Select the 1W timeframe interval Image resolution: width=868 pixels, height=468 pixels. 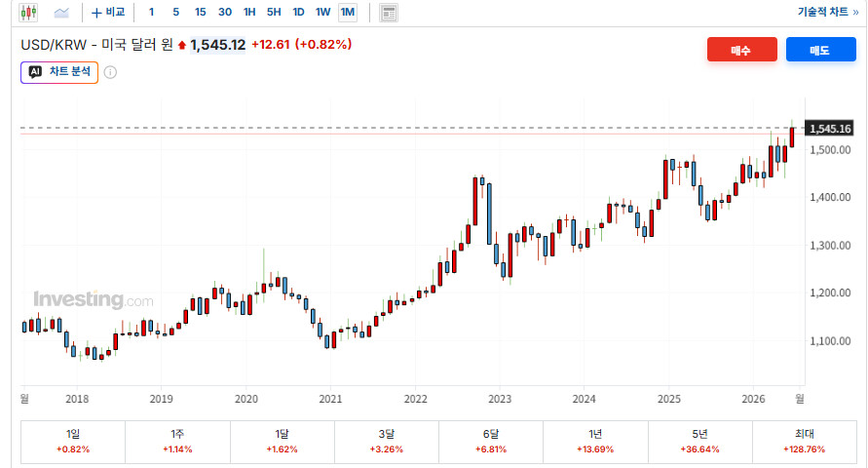[322, 12]
